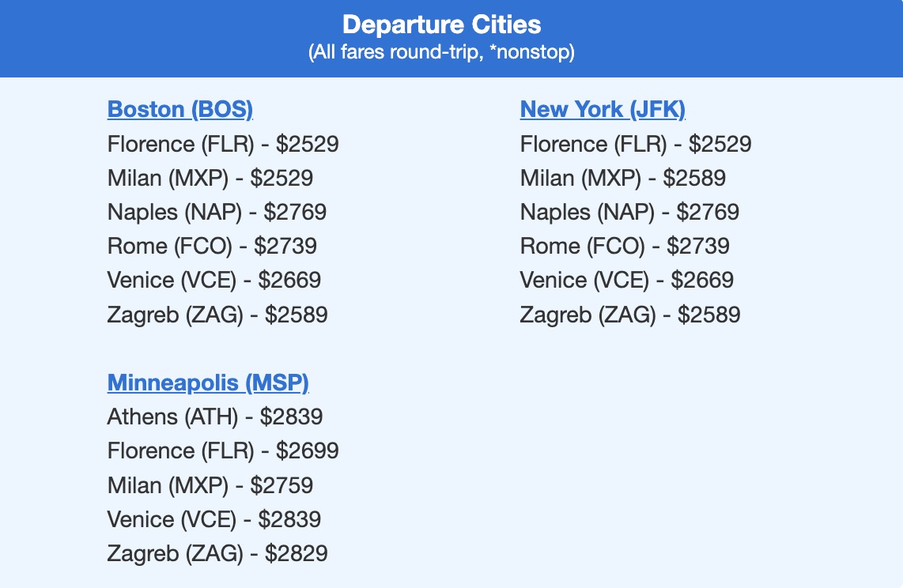Image resolution: width=903 pixels, height=588 pixels.
Task: Select the Zagreb fare under JFK
Action: coord(629,315)
